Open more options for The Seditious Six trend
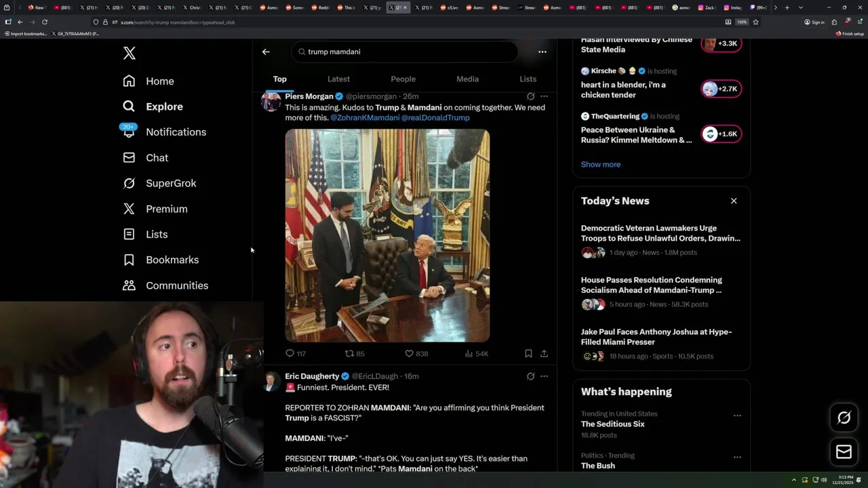868x488 pixels. pyautogui.click(x=737, y=415)
